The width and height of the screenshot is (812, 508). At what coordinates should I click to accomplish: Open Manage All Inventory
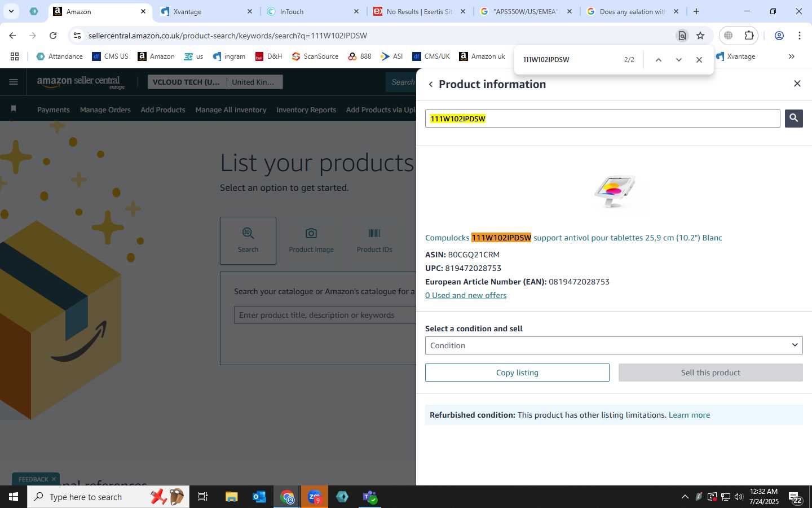coord(231,110)
